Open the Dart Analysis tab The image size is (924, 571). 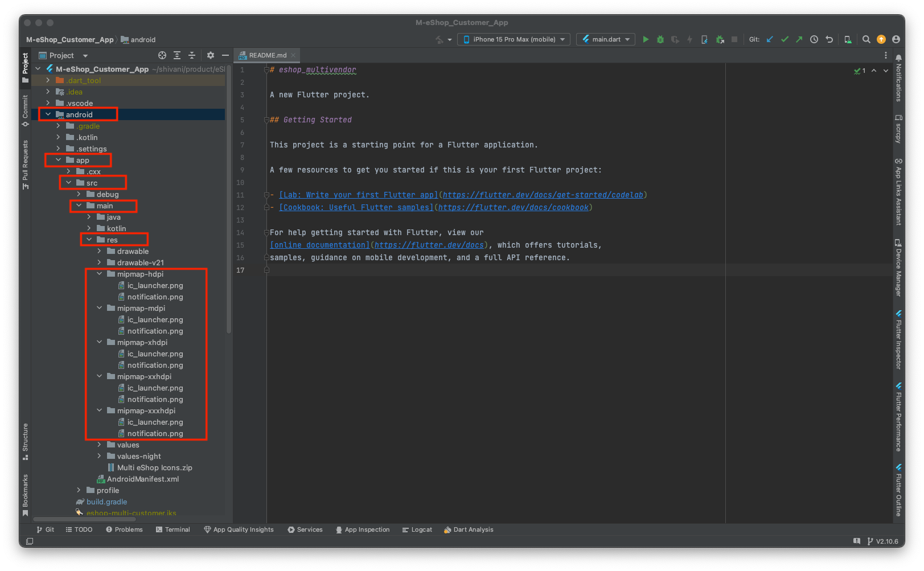pos(469,529)
